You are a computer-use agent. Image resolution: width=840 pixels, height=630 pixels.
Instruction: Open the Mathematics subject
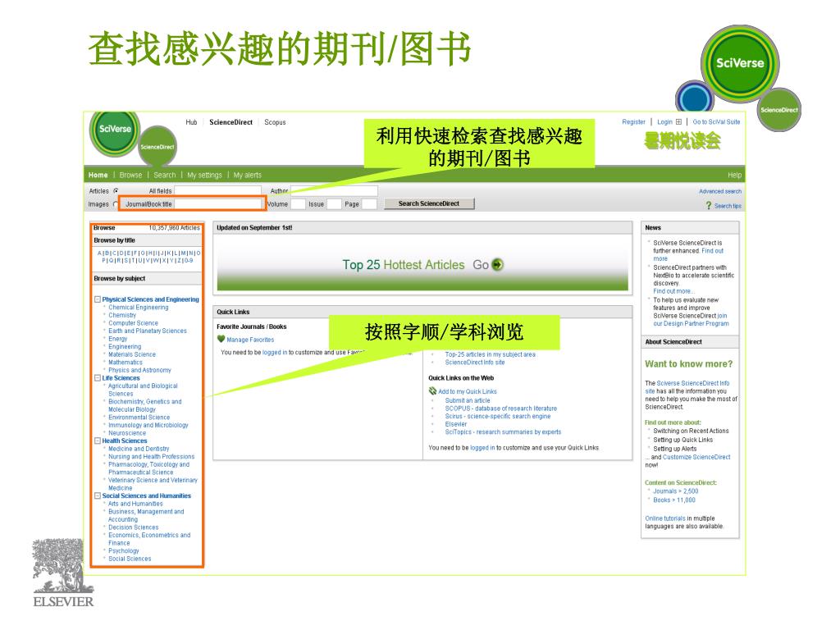pyautogui.click(x=126, y=363)
